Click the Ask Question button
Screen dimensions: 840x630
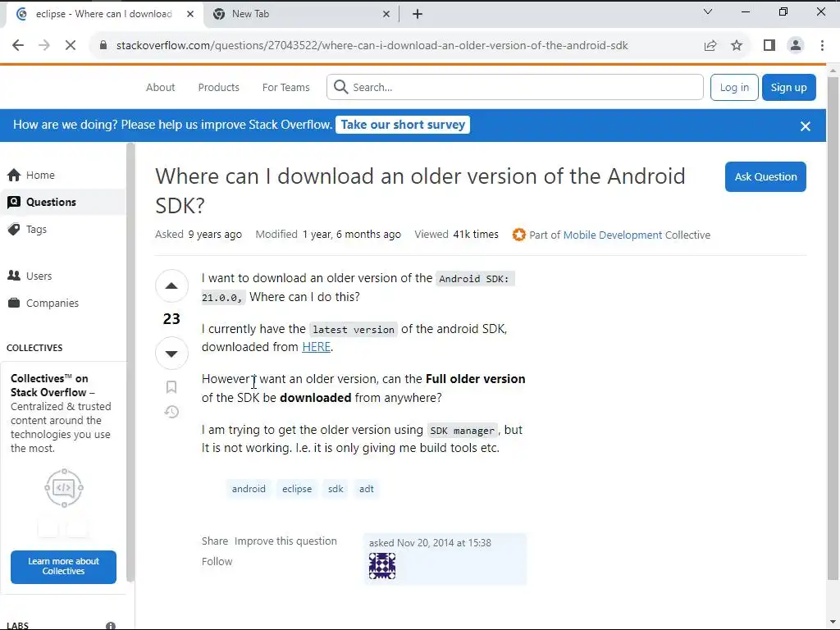(x=765, y=177)
